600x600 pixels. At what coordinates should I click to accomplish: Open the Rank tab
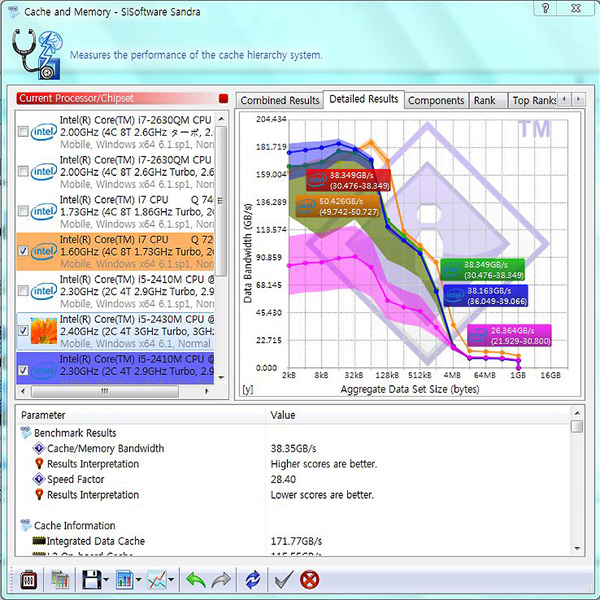[x=488, y=100]
